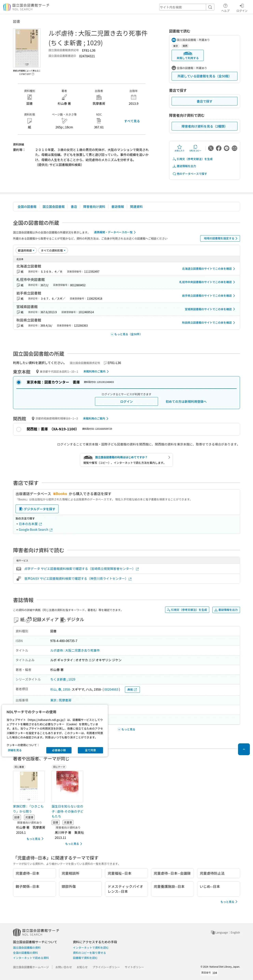Click the scroll-to-top arrow button

(244, 749)
